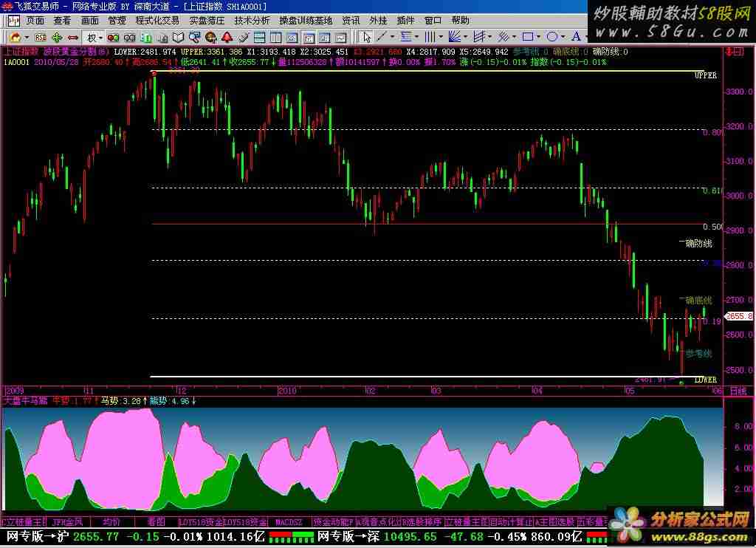Expand the vertical lines tool dropdown
The width and height of the screenshot is (756, 548).
pyautogui.click(x=440, y=37)
